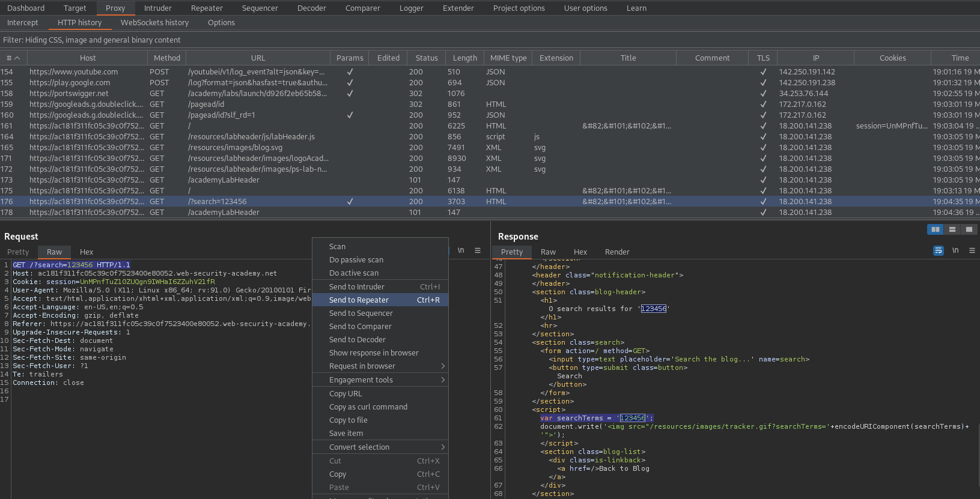This screenshot has height=499, width=980.
Task: Open Request in browser submenu arrow
Action: (x=443, y=366)
